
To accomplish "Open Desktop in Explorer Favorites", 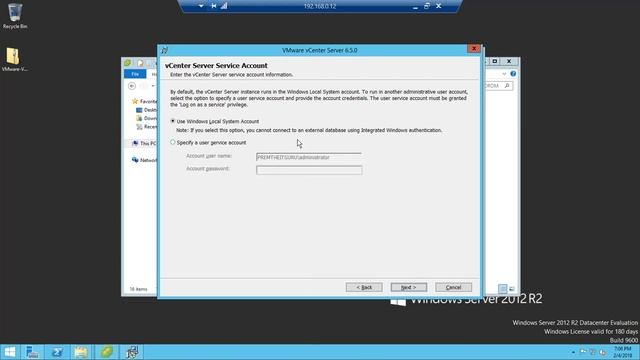I will coord(146,110).
